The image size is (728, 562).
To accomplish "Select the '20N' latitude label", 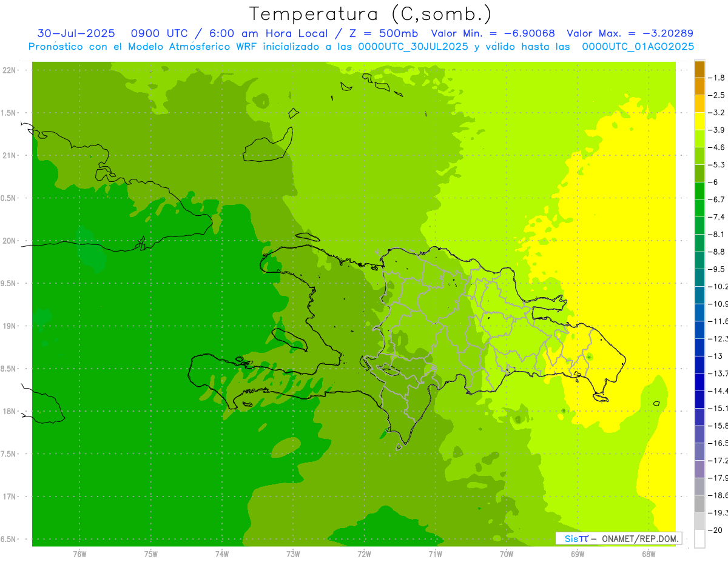I will 9,241.
